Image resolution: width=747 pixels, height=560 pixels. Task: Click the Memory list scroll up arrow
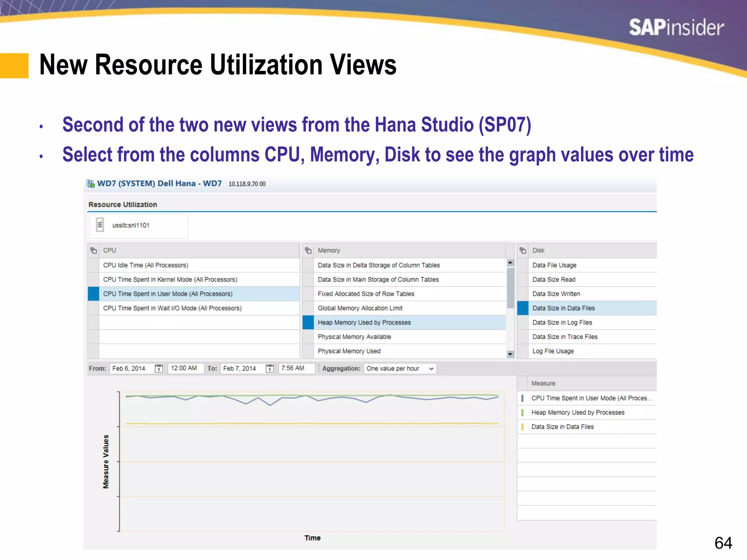[510, 262]
